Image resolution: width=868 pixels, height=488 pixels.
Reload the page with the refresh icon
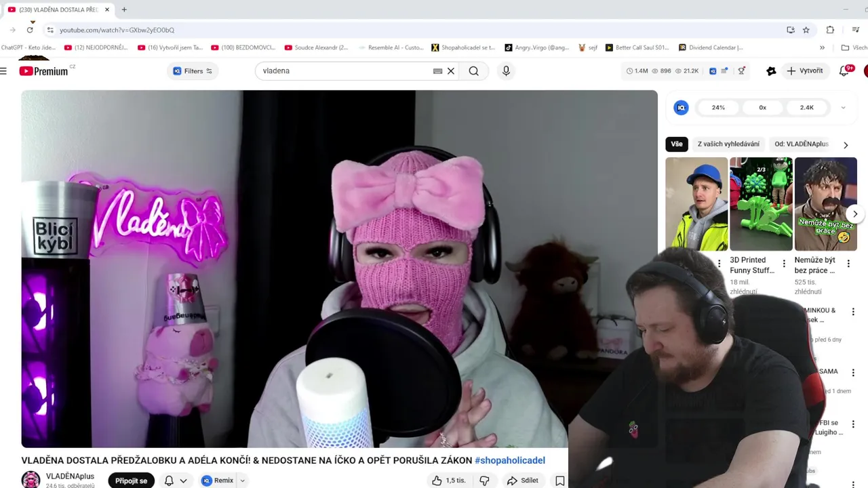click(30, 30)
